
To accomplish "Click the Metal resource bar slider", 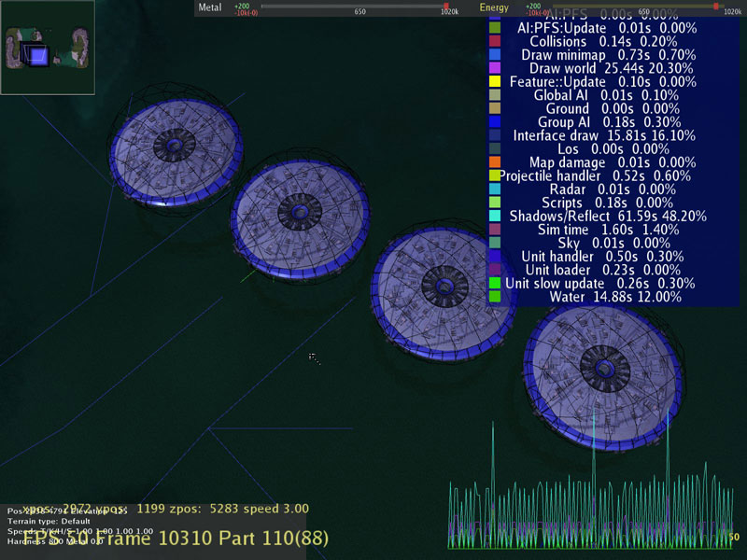I will point(355,7).
